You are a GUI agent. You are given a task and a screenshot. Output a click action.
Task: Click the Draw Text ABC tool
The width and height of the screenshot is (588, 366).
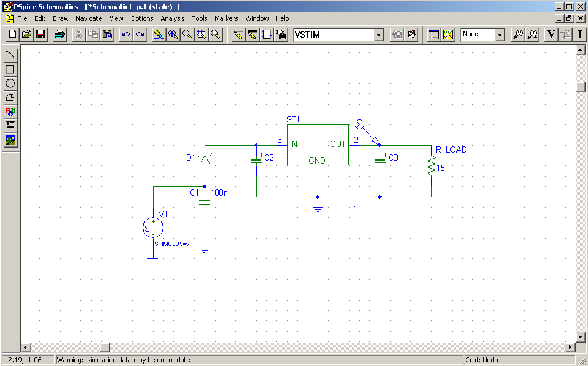pyautogui.click(x=10, y=112)
